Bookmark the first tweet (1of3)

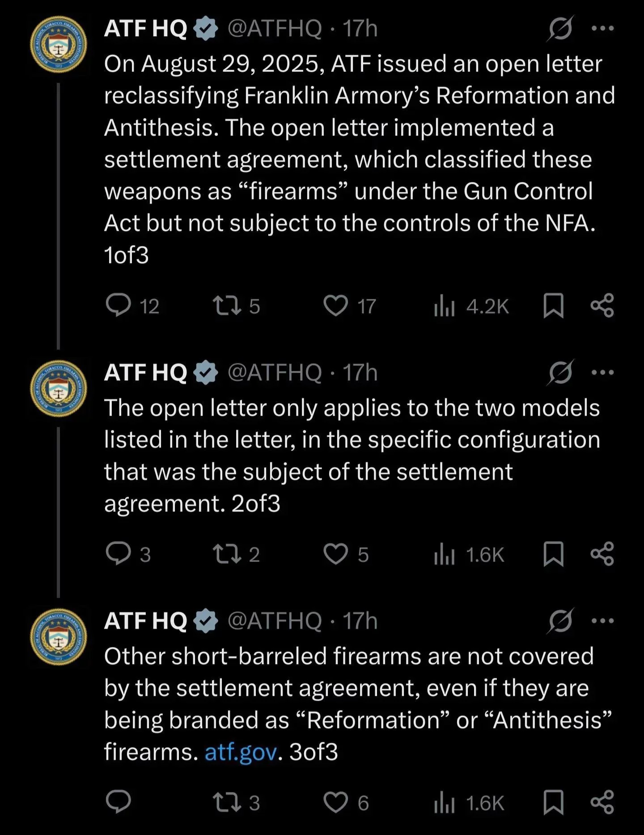point(553,307)
